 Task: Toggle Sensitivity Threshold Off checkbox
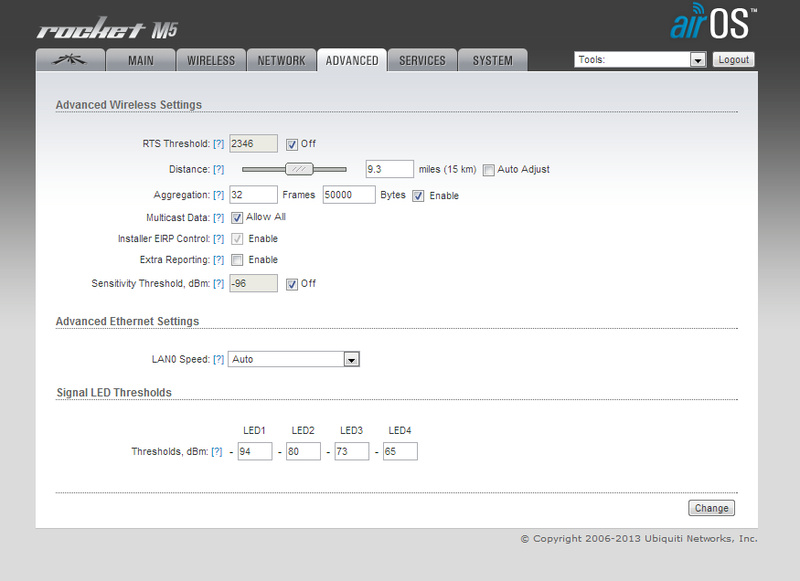click(x=291, y=284)
